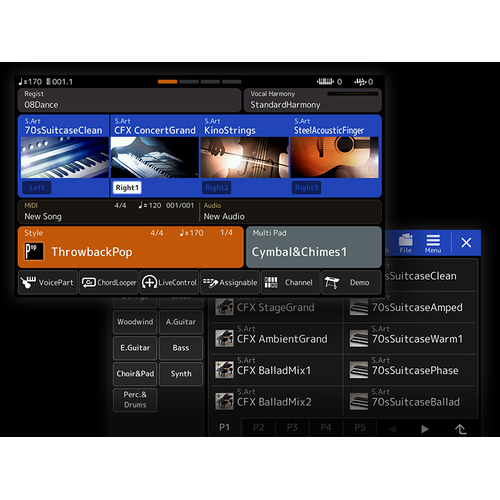
Task: Choose the CFX AmbientGrand voice
Action: (276, 338)
